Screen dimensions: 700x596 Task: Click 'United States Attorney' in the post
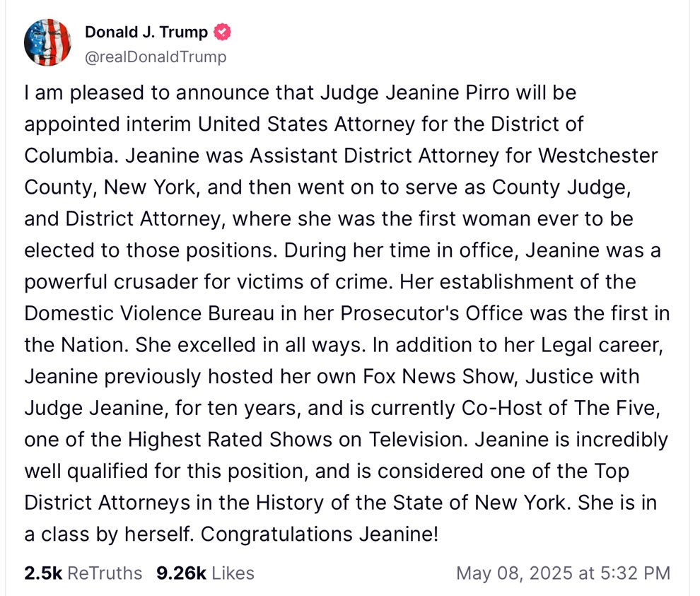coord(306,124)
